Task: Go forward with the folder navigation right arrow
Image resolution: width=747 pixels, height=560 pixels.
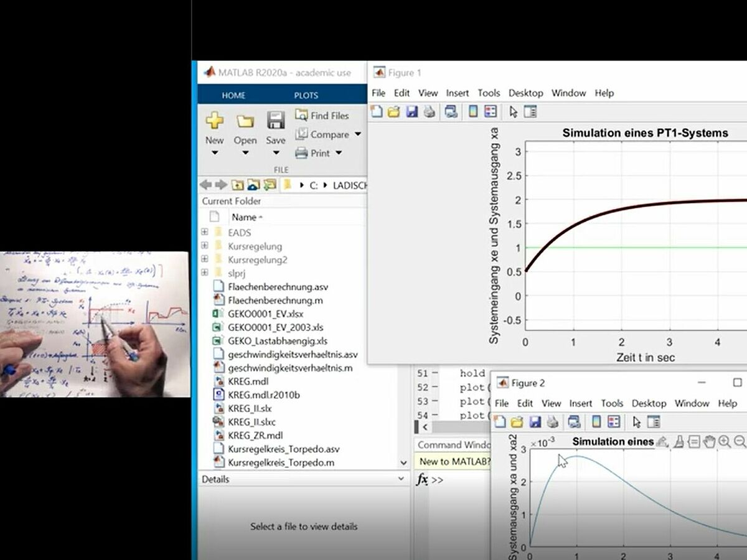Action: click(221, 185)
